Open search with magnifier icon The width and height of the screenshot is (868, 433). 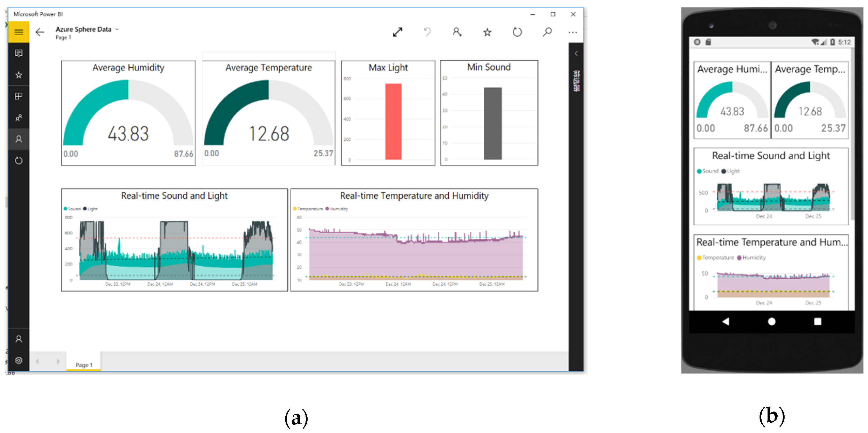(547, 32)
